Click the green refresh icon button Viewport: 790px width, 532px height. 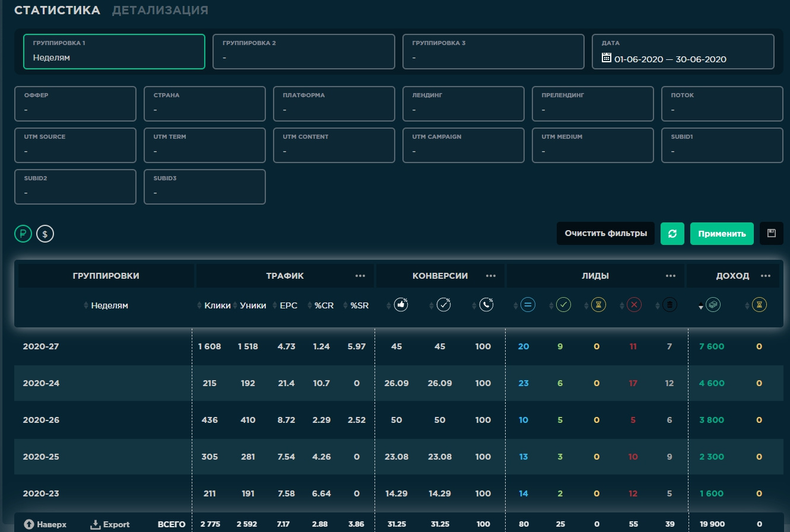(x=672, y=234)
